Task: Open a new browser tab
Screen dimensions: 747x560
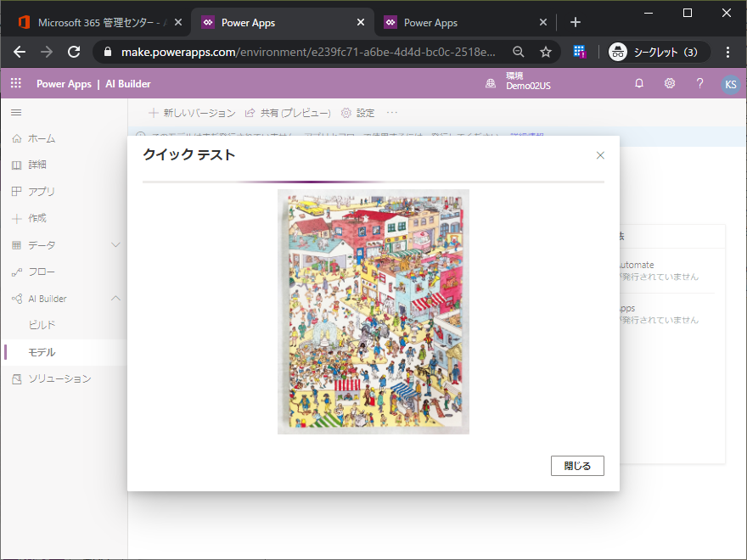Action: coord(575,22)
